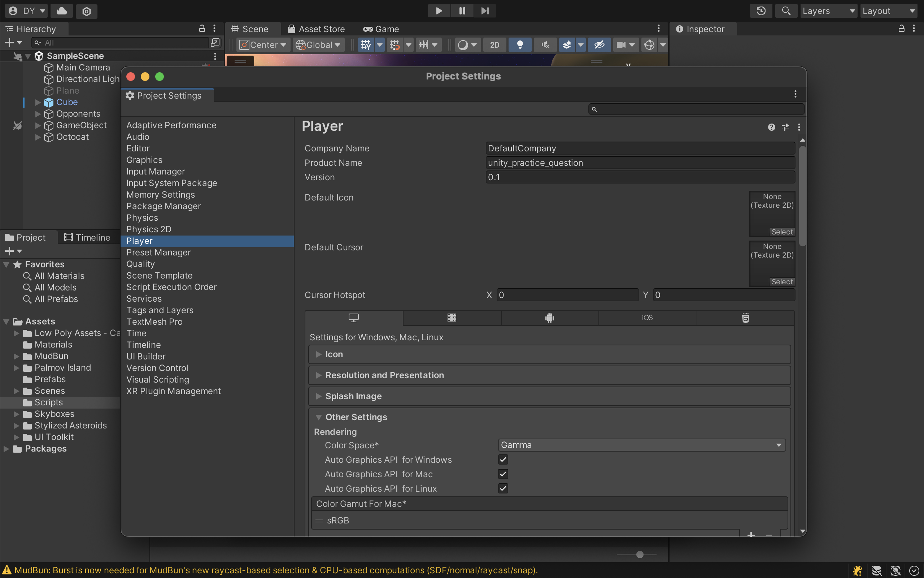Open the undo history icon
The width and height of the screenshot is (924, 578).
tap(761, 11)
